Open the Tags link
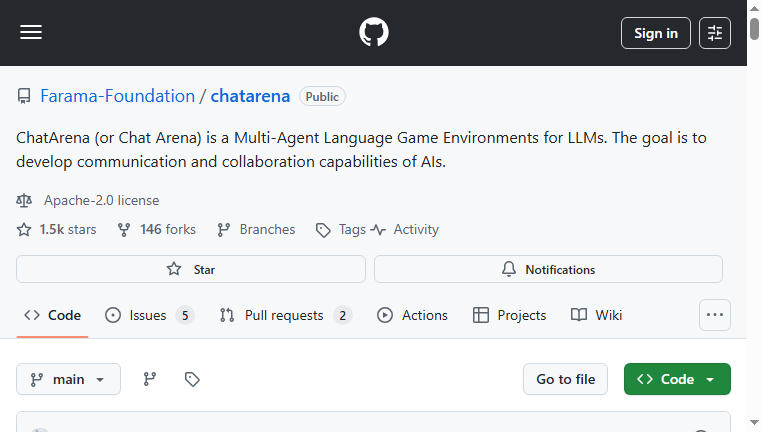The image size is (762, 432). (352, 229)
